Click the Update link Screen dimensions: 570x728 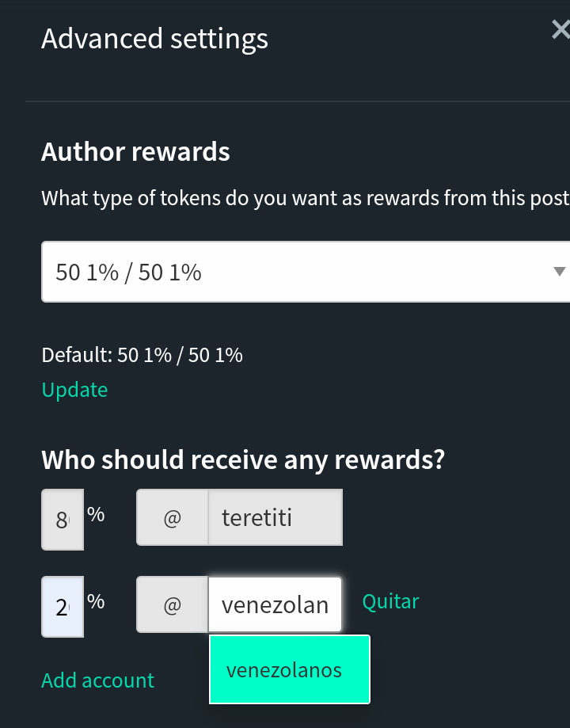pyautogui.click(x=74, y=390)
